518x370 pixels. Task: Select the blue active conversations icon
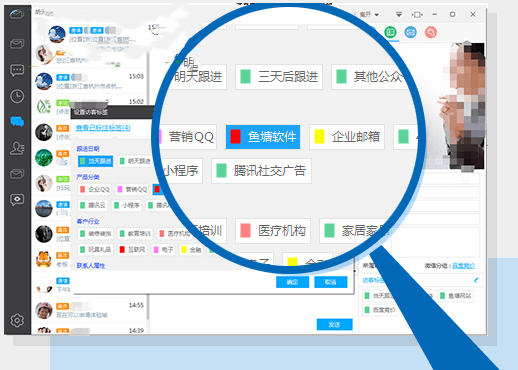[x=17, y=122]
